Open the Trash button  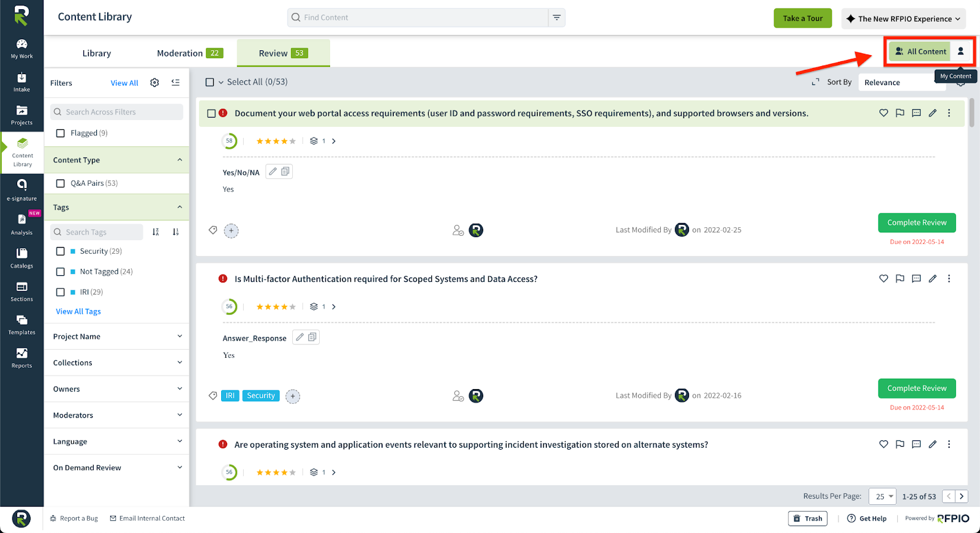808,518
